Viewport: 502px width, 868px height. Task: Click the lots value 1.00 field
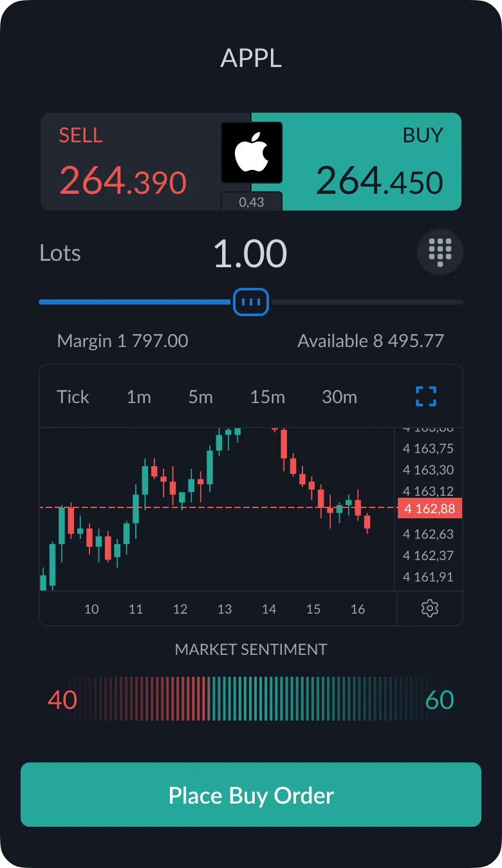click(250, 253)
